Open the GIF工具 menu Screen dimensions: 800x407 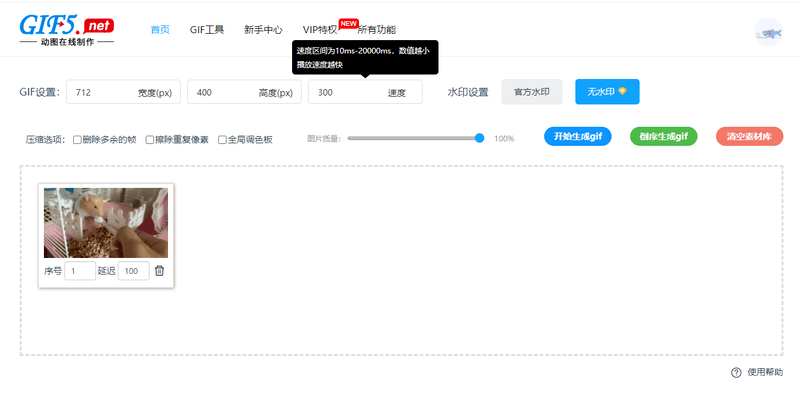(207, 30)
